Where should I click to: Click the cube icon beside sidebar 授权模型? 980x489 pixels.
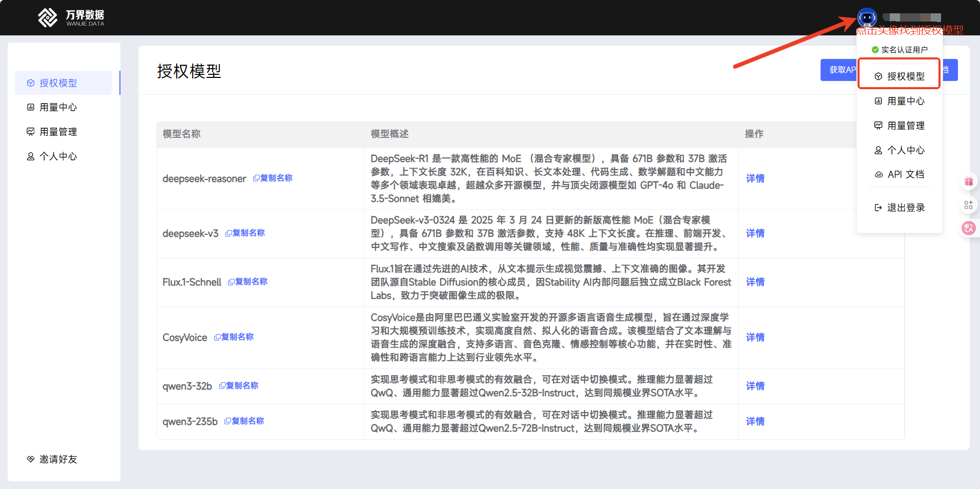(x=31, y=83)
